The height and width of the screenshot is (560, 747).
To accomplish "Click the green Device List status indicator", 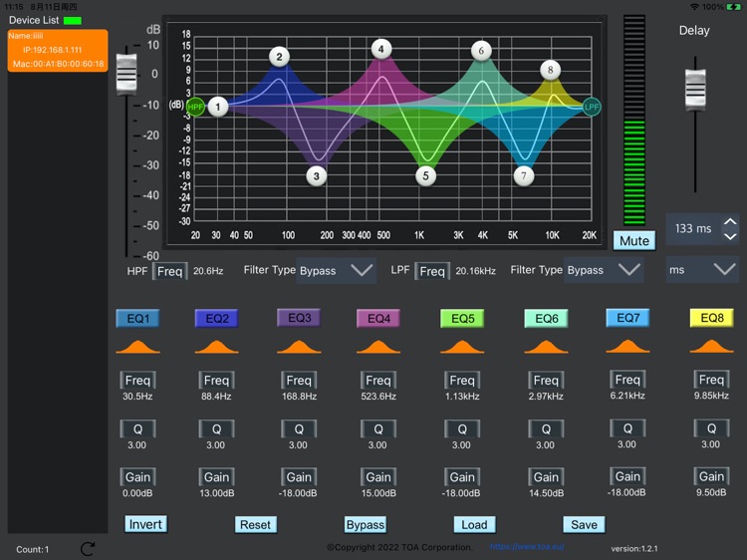I will [73, 21].
